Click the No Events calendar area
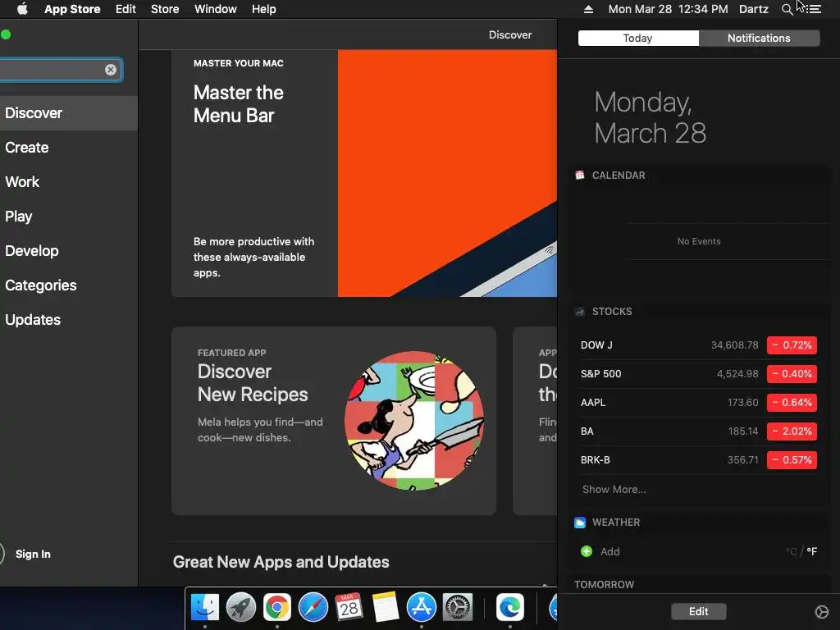Image resolution: width=840 pixels, height=630 pixels. (x=699, y=241)
